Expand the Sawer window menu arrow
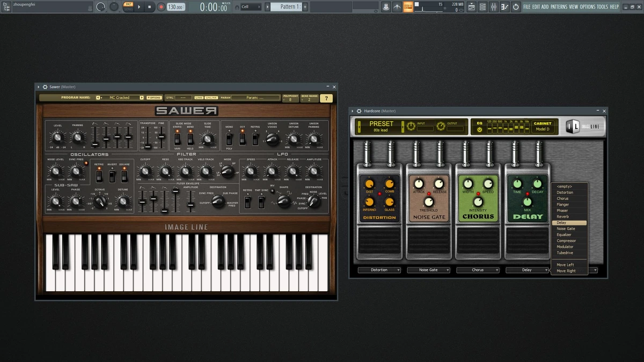644x362 pixels. 39,87
